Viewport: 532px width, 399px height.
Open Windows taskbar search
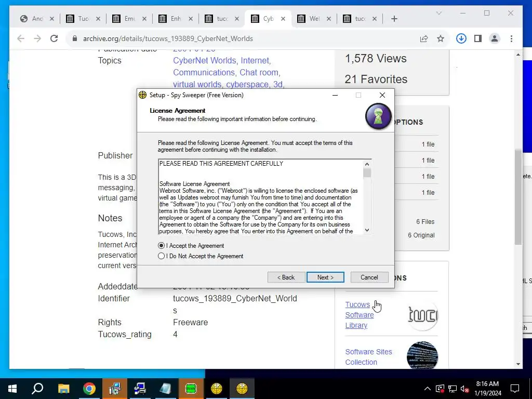coord(37,389)
